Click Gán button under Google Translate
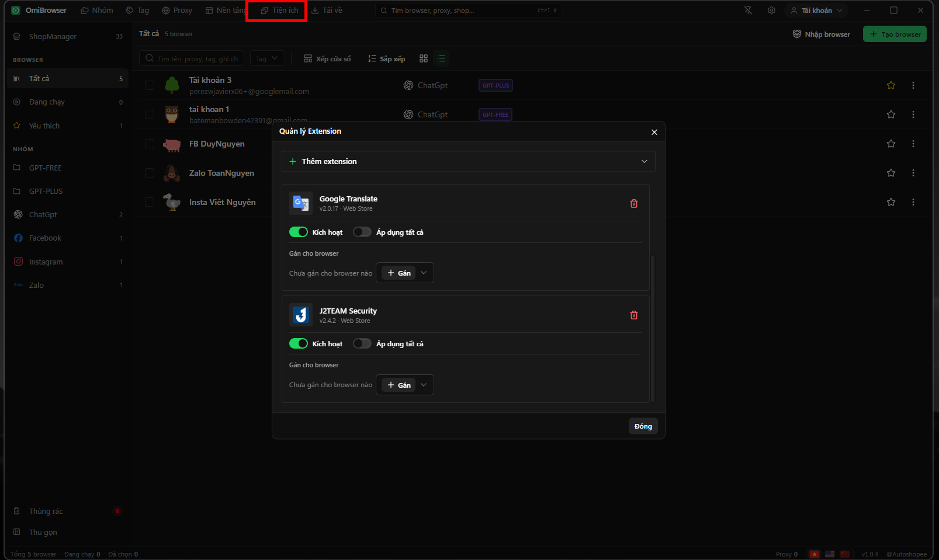The width and height of the screenshot is (939, 560). click(399, 273)
